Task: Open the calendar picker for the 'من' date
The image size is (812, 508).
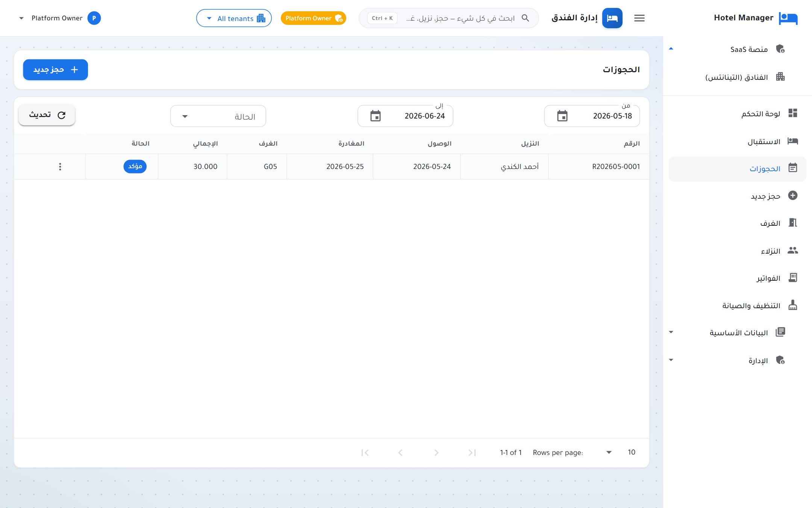Action: coord(562,116)
